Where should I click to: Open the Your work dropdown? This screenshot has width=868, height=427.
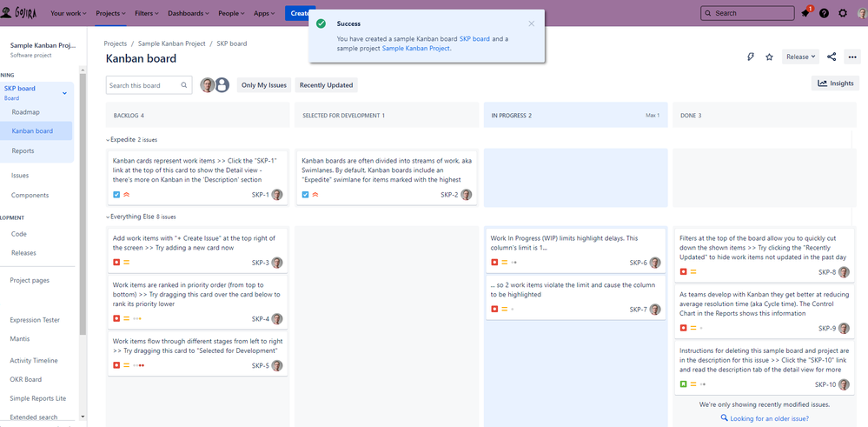tap(69, 13)
